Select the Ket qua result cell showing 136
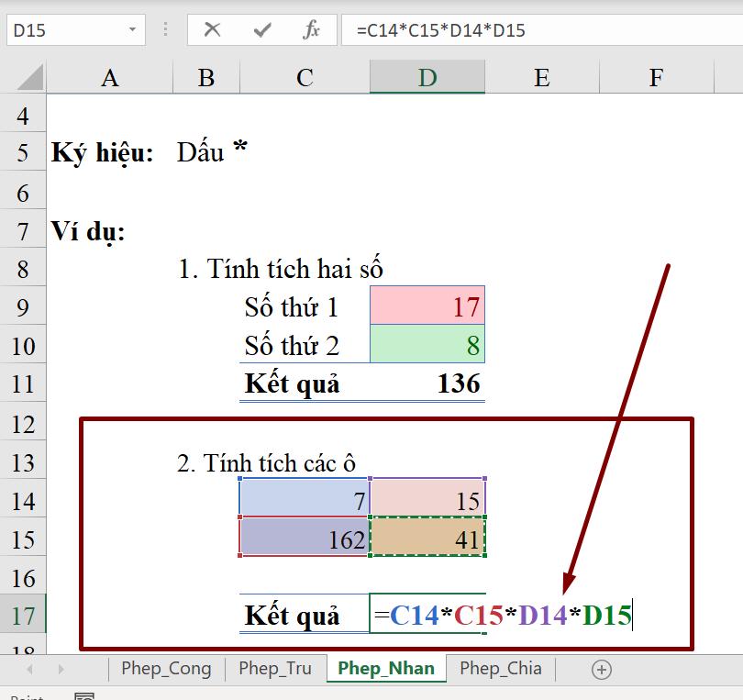Viewport: 743px width, 700px height. pyautogui.click(x=427, y=384)
